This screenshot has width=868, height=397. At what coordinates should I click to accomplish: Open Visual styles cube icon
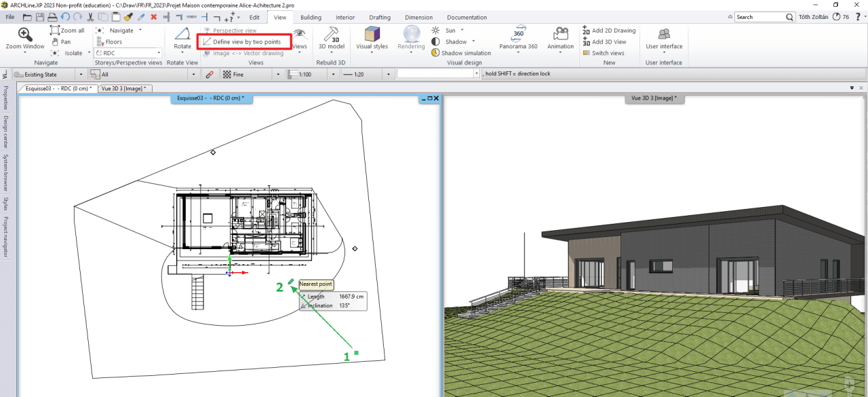(372, 34)
